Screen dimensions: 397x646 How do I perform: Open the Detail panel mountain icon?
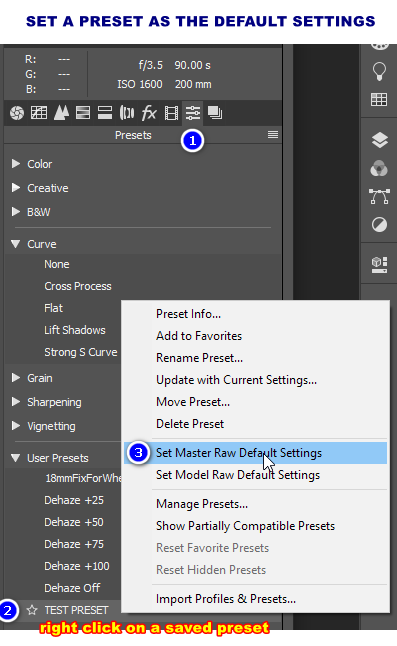click(x=61, y=112)
